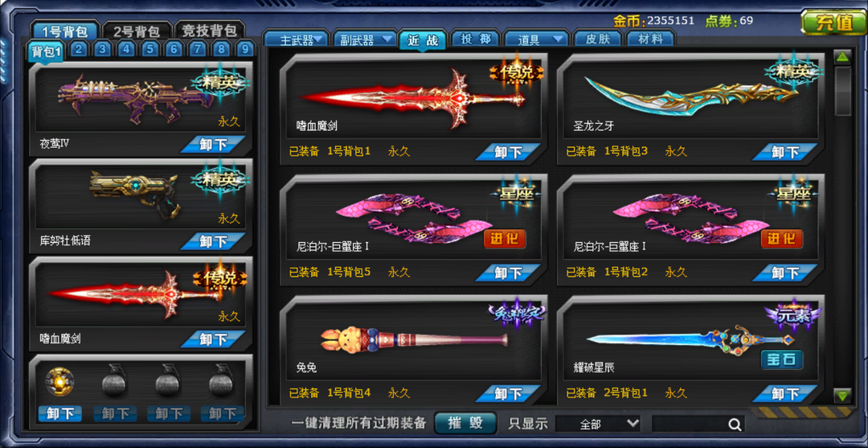Expand the 道具 dropdown tab
868x448 pixels.
click(x=536, y=40)
